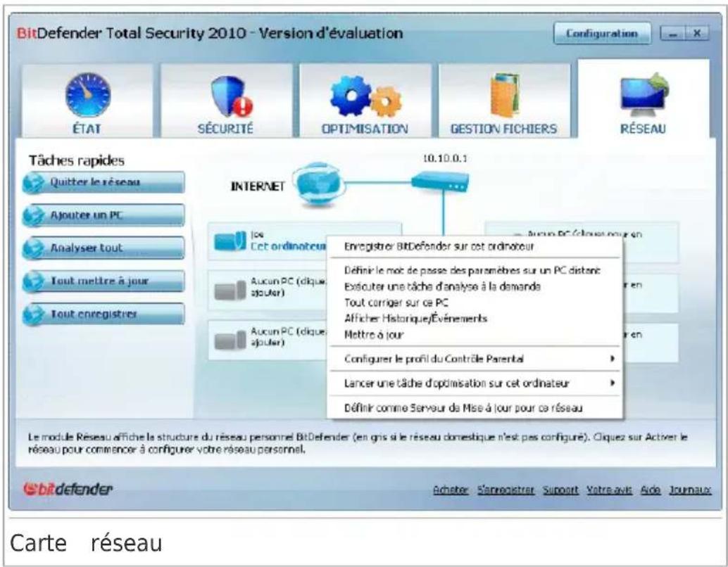Viewport: 728px width, 567px height.
Task: Click the globe icon on Quitter le réseau
Action: [34, 183]
